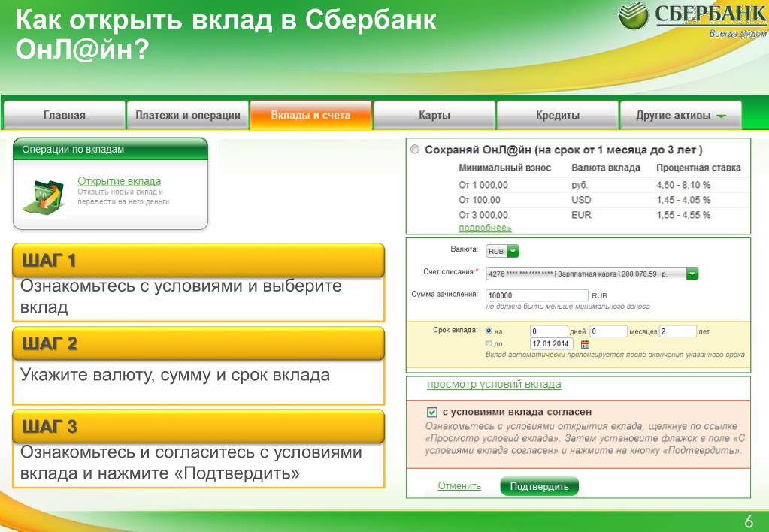Open the RUB currency dropdown
Viewport: 769px width, 532px height.
503,252
